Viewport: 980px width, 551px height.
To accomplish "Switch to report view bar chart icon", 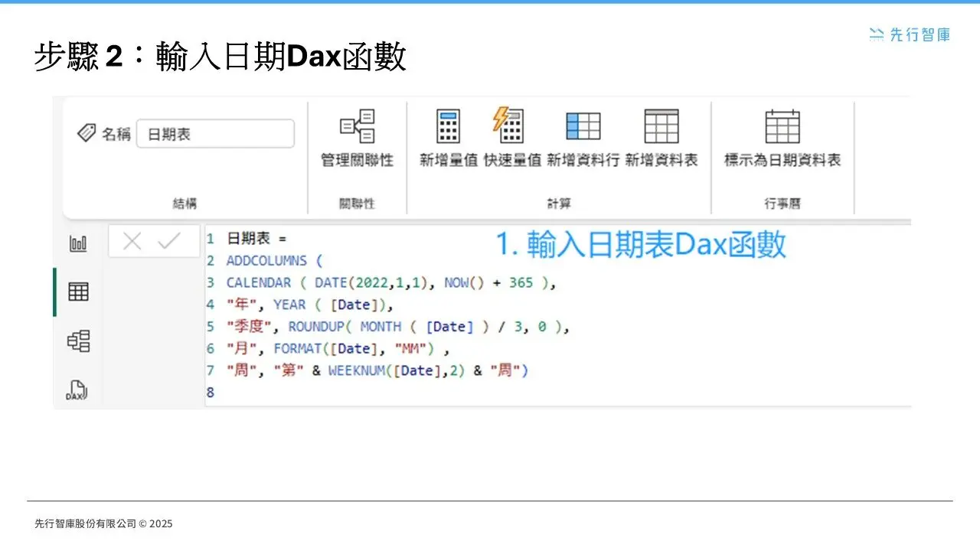I will click(x=78, y=244).
